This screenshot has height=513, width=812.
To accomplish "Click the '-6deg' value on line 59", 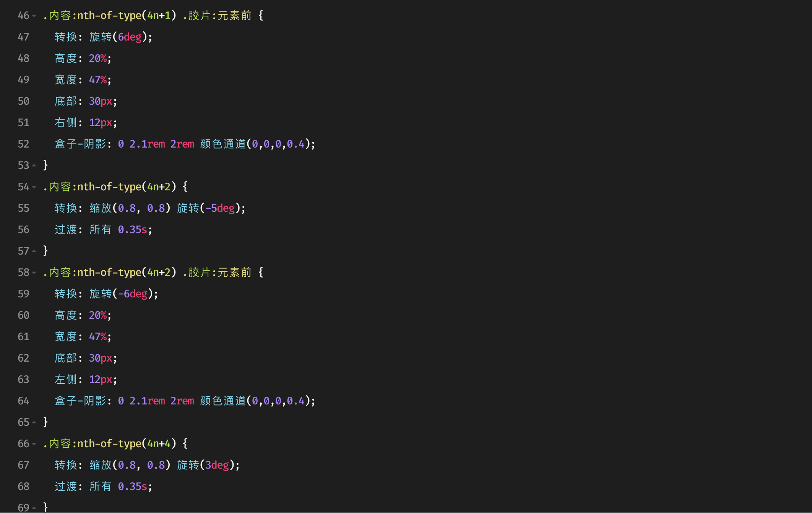I will 133,294.
